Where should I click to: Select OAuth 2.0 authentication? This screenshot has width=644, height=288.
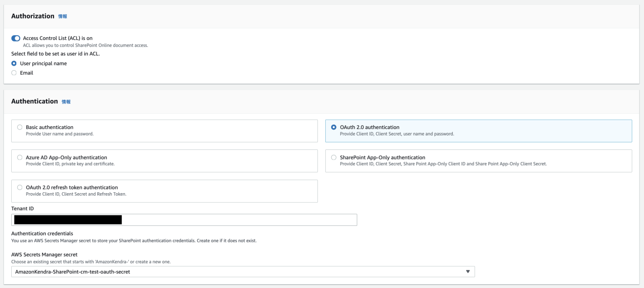point(333,127)
